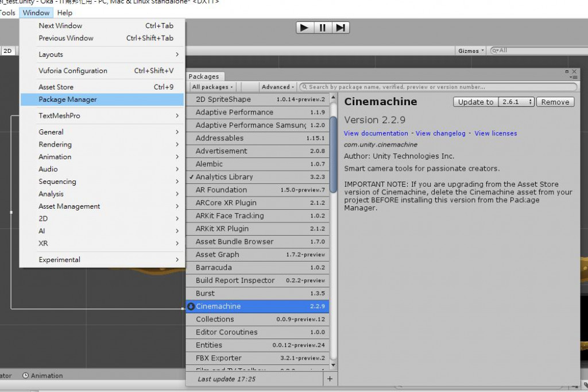This screenshot has width=588, height=392.
Task: Expand the Audio submenu
Action: pyautogui.click(x=102, y=169)
